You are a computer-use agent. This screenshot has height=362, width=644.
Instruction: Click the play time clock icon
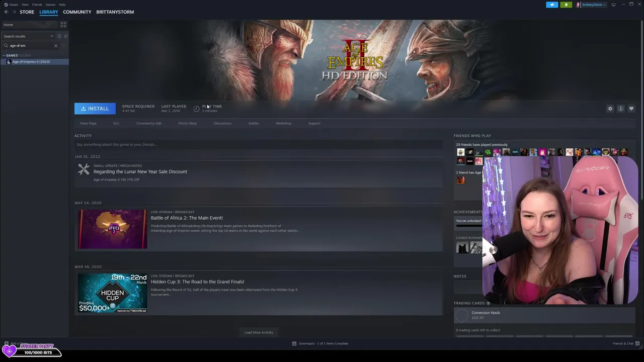point(196,109)
